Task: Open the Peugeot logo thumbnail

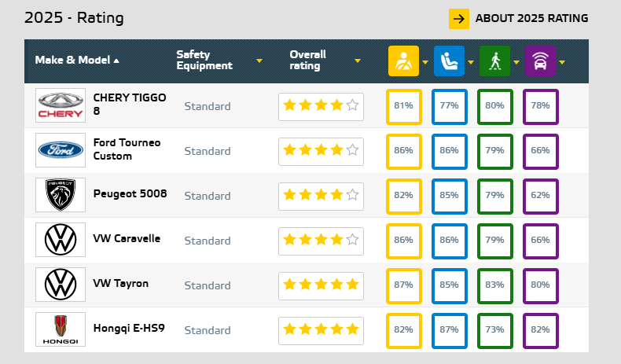Action: pos(61,195)
